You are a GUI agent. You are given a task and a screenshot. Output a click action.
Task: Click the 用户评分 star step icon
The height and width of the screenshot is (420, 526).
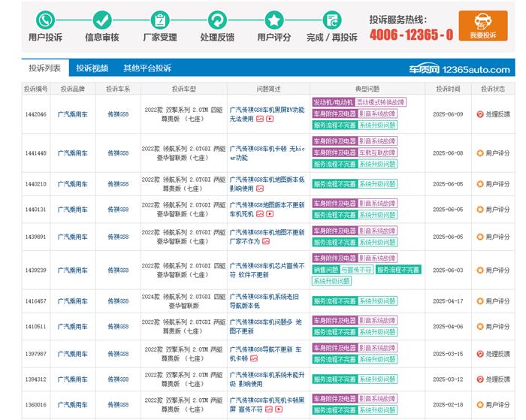274,20
